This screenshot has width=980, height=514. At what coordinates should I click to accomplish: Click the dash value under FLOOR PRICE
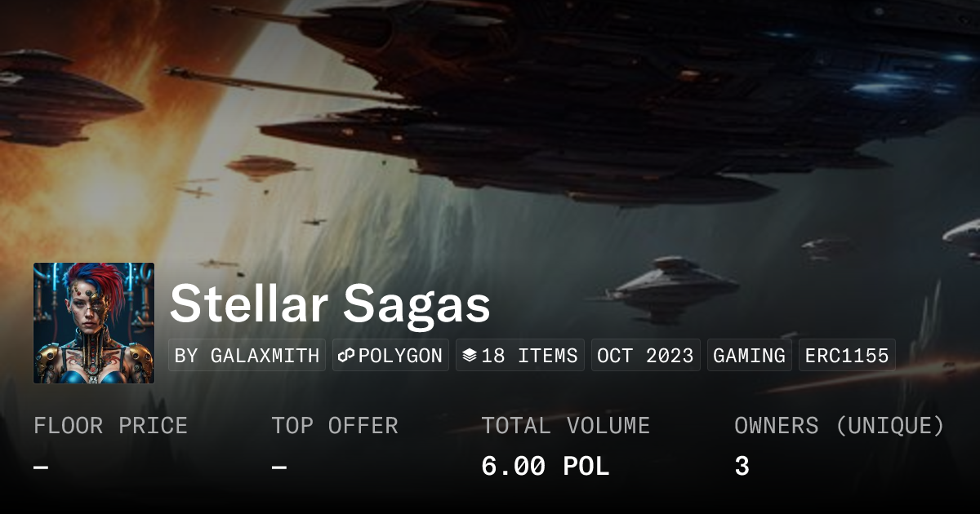pos(41,467)
